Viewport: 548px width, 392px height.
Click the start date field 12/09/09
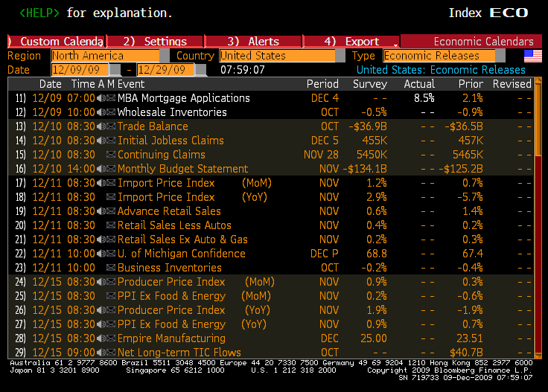80,70
